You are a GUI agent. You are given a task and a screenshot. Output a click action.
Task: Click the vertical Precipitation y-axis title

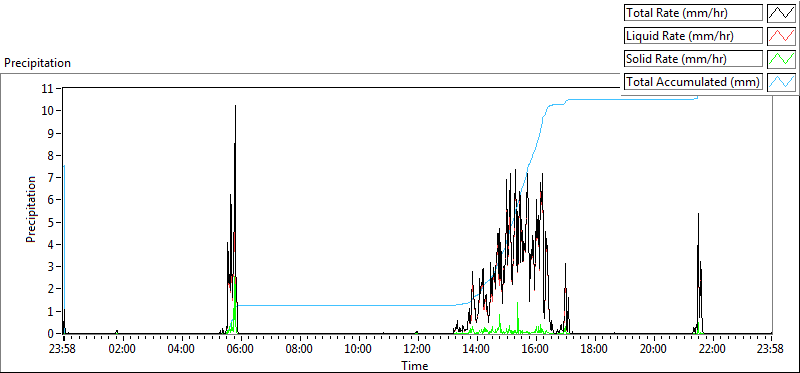(31, 209)
